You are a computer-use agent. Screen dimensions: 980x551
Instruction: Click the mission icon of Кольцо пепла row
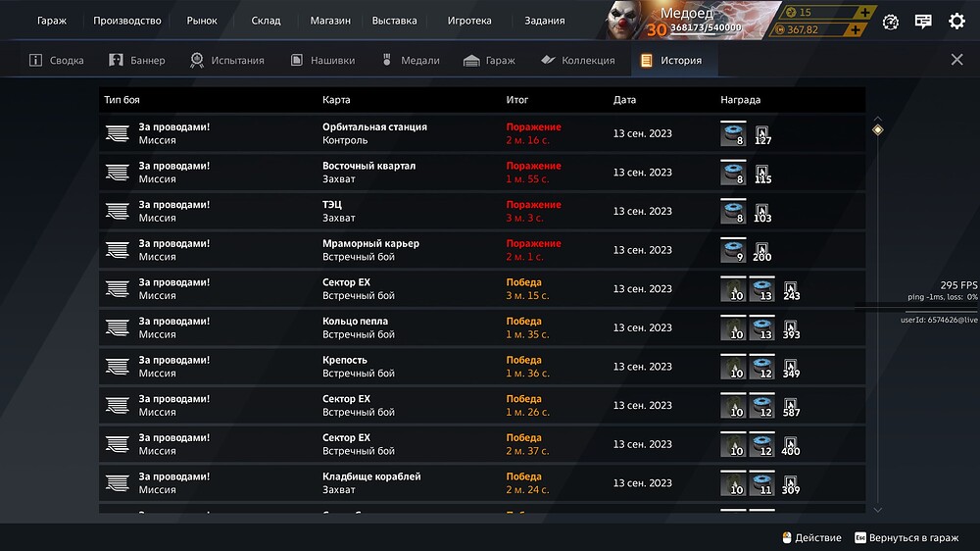point(118,327)
